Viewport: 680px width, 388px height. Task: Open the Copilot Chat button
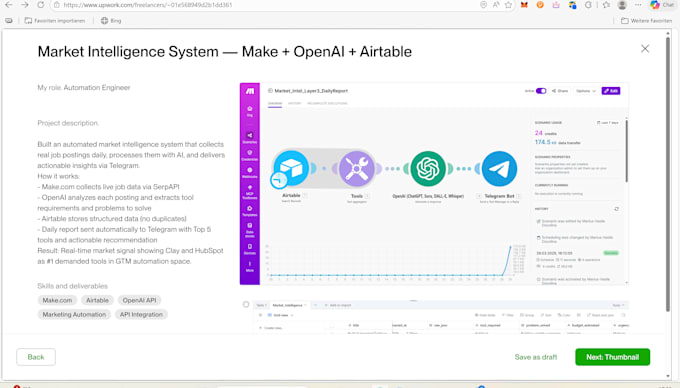[x=662, y=5]
